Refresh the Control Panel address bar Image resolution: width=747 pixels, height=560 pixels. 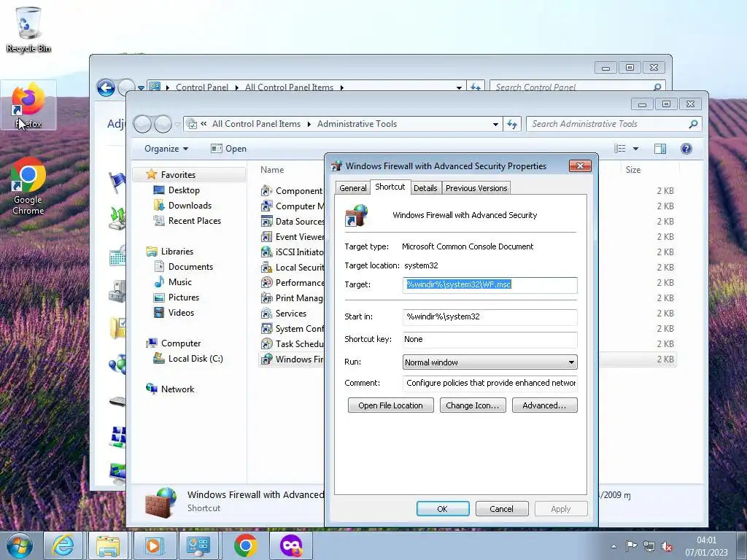point(476,87)
